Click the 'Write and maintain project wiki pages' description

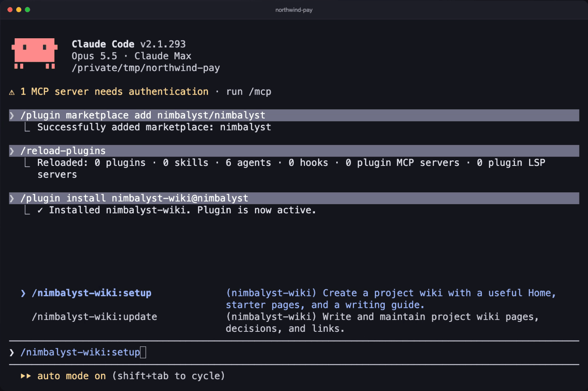pos(382,323)
